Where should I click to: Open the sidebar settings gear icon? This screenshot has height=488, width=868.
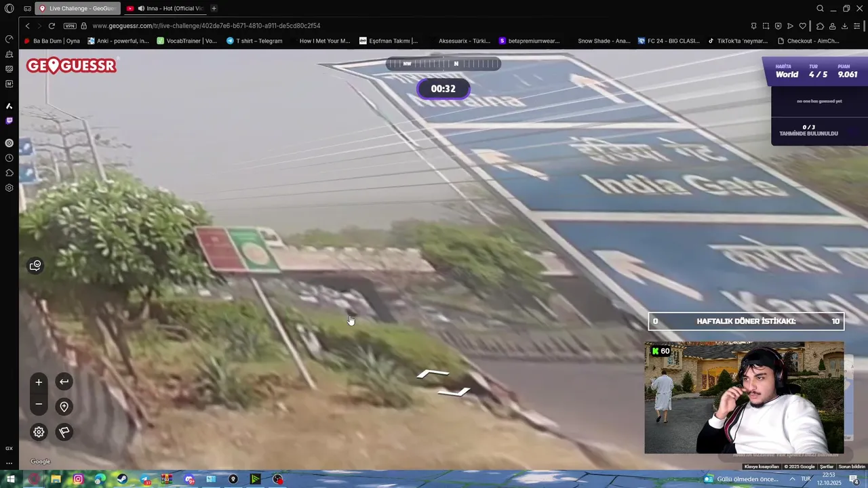[9, 188]
